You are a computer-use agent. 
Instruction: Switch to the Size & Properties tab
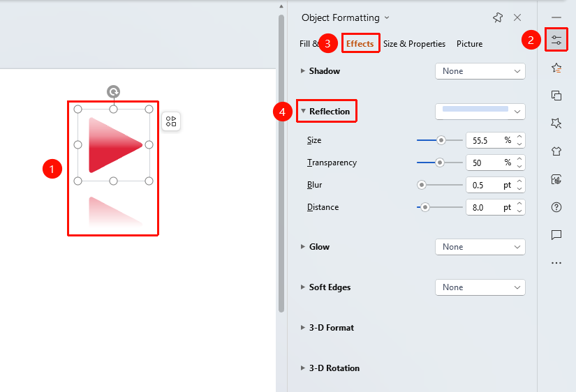(x=414, y=44)
